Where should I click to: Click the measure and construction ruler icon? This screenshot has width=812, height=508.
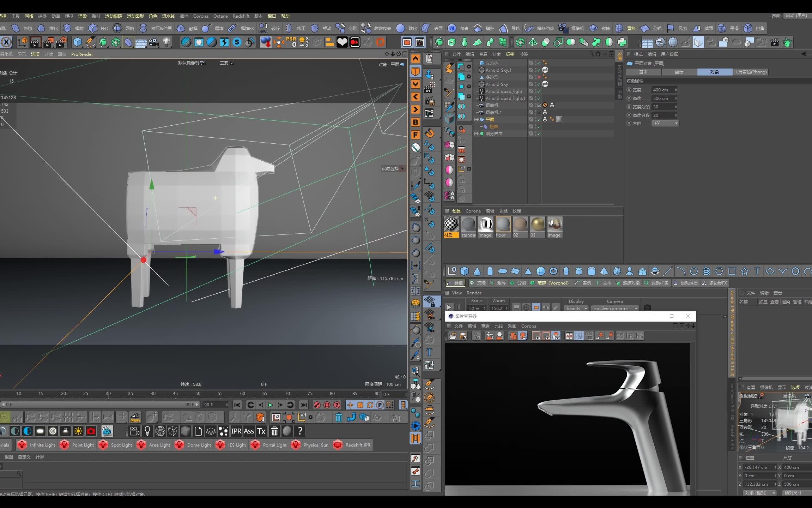point(135,418)
